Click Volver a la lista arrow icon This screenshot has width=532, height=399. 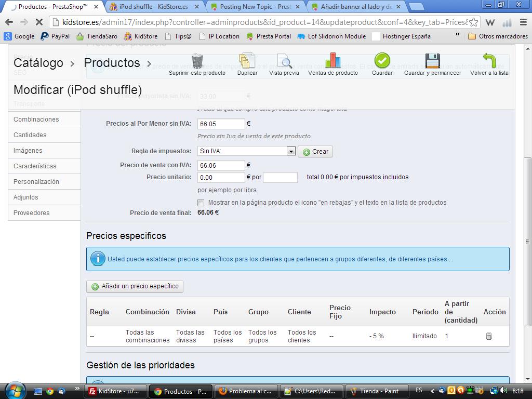click(x=489, y=61)
